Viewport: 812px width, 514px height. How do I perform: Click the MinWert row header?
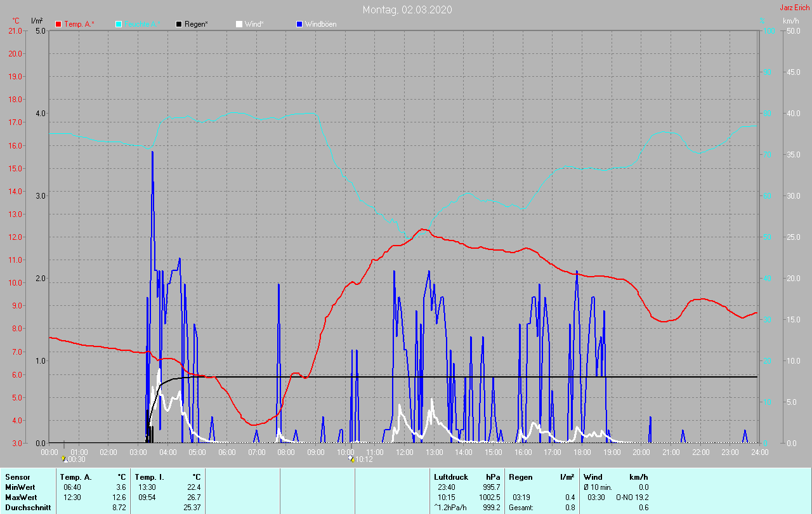click(x=20, y=487)
